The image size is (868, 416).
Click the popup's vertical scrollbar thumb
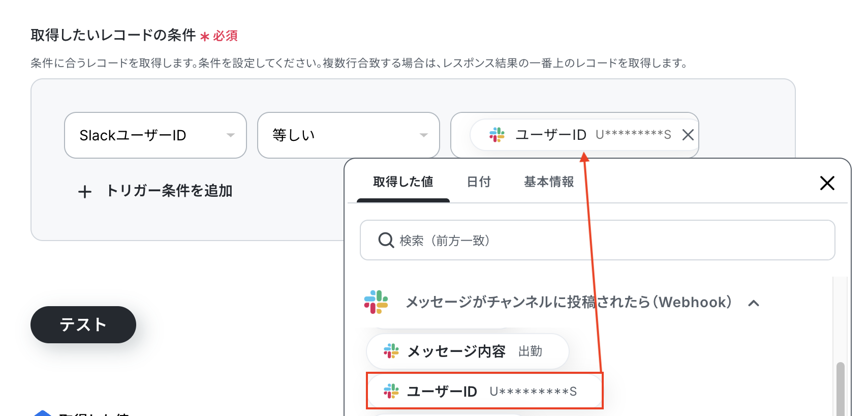click(841, 389)
